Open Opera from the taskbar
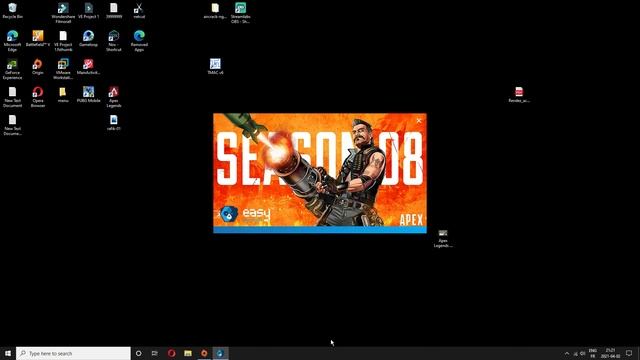The image size is (640, 360). click(x=171, y=353)
